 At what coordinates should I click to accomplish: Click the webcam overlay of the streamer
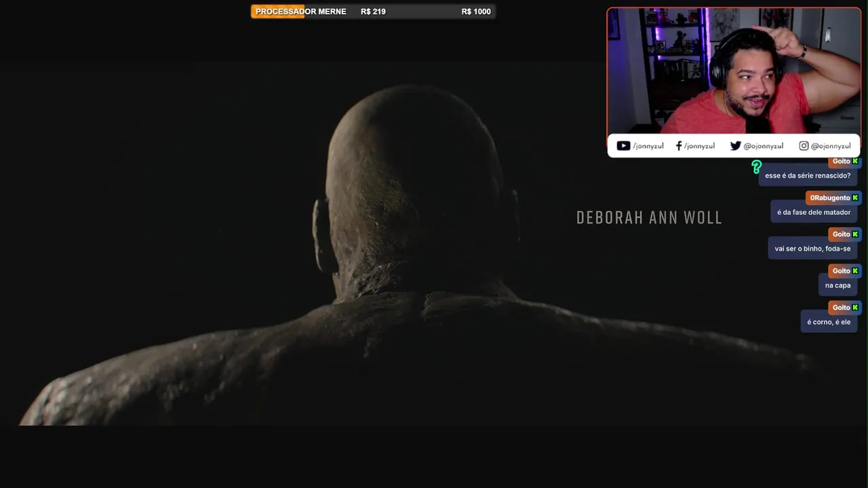[x=734, y=71]
